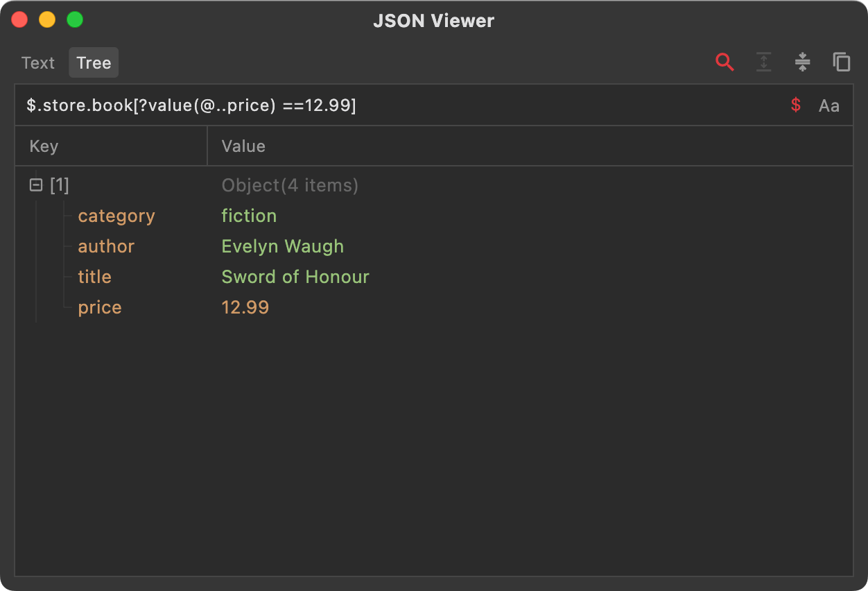Select the price key row
Image resolution: width=868 pixels, height=591 pixels.
[x=100, y=307]
